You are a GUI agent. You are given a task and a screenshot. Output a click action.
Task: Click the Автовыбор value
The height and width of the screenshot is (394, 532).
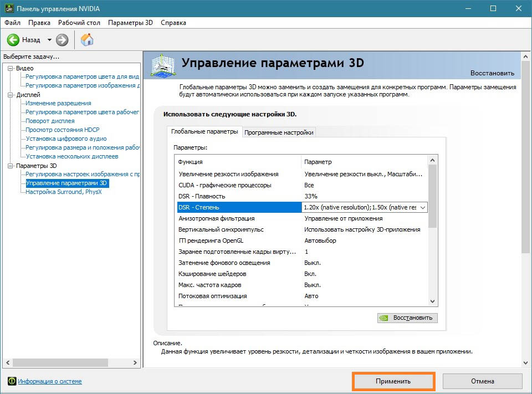click(320, 241)
